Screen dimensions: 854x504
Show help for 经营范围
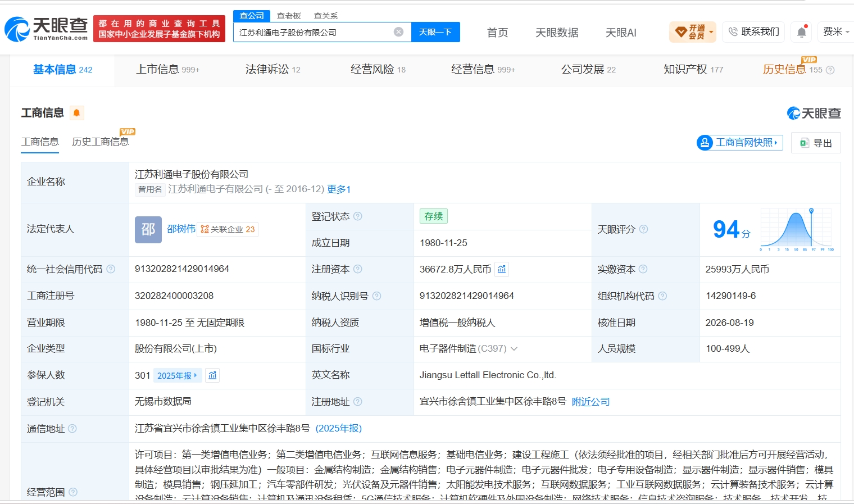coord(73,492)
